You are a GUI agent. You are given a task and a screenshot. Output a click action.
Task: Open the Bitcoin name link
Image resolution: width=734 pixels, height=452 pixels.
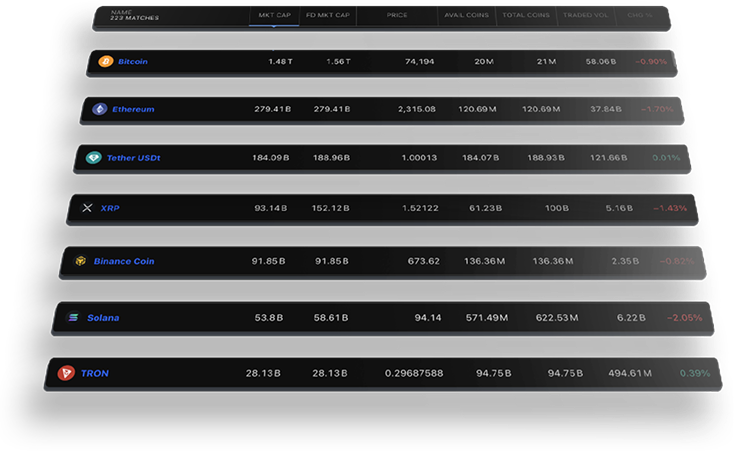click(133, 61)
